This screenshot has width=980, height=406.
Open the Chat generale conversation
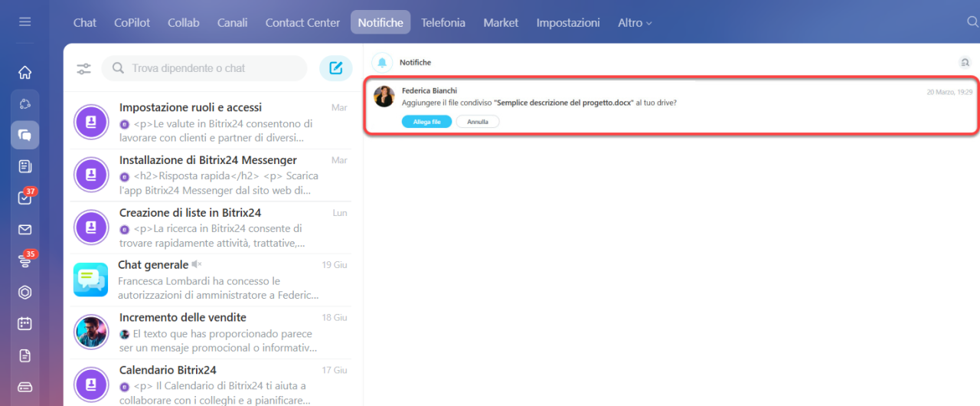pyautogui.click(x=211, y=280)
